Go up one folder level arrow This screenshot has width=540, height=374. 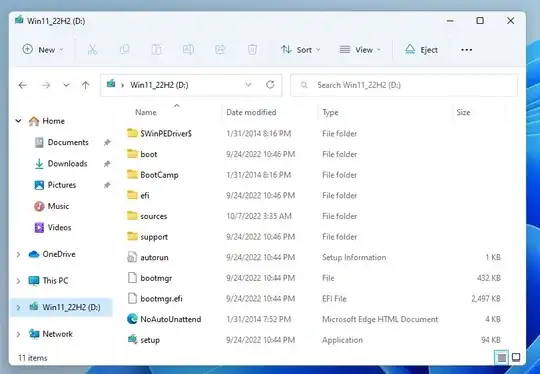pos(85,85)
